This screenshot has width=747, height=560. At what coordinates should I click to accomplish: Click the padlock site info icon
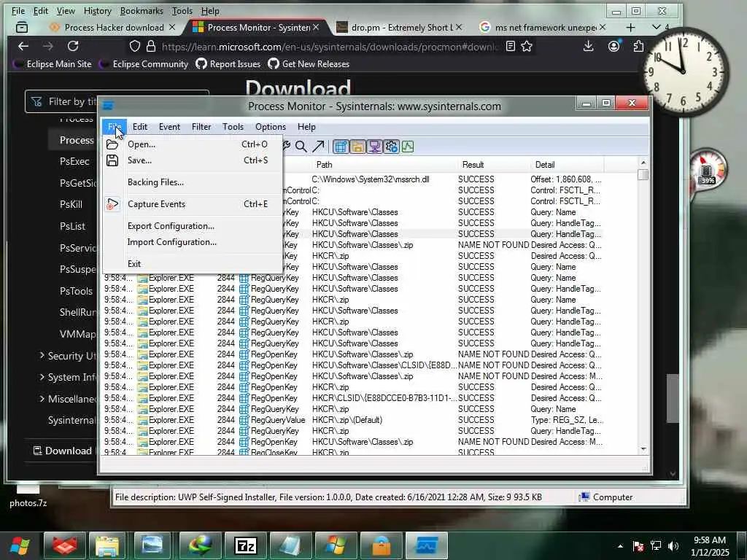click(x=151, y=46)
